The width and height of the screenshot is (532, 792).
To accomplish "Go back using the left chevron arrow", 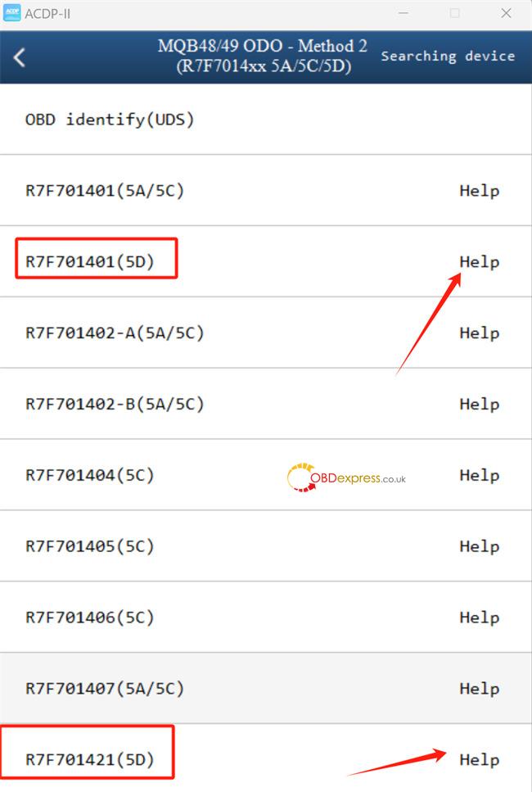I will pyautogui.click(x=19, y=57).
